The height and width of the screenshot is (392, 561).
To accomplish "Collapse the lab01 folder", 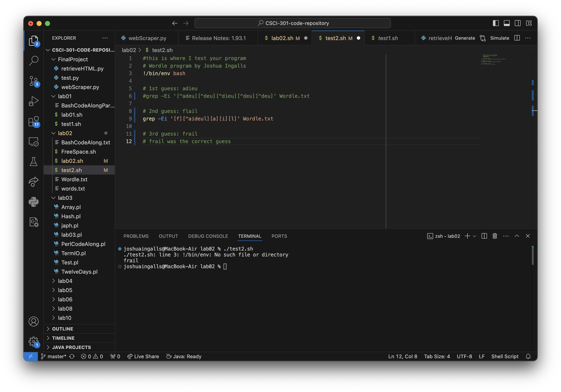I will (79, 96).
